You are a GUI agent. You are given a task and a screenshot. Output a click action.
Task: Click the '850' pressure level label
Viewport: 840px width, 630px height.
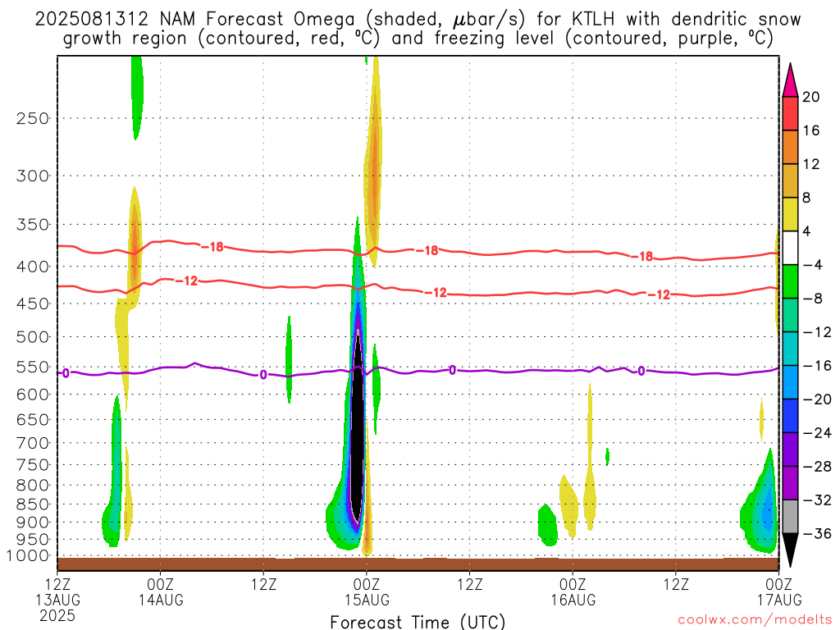tap(33, 504)
